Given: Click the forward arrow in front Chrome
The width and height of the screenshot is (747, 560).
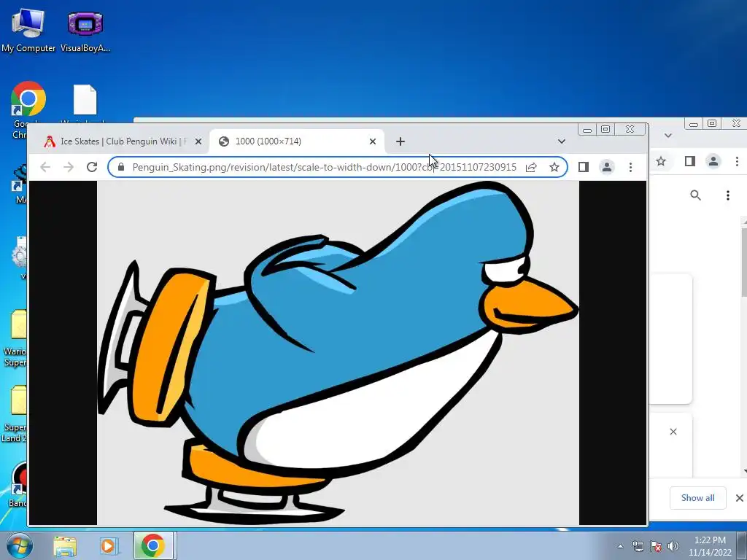Looking at the screenshot, I should [x=69, y=167].
